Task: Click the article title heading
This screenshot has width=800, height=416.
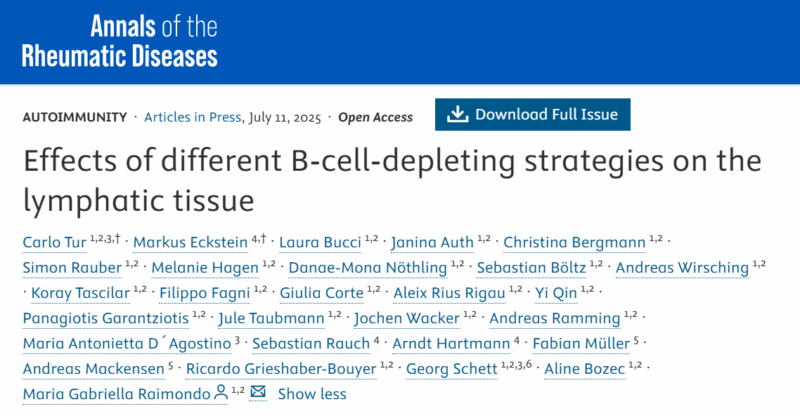Action: click(x=392, y=180)
